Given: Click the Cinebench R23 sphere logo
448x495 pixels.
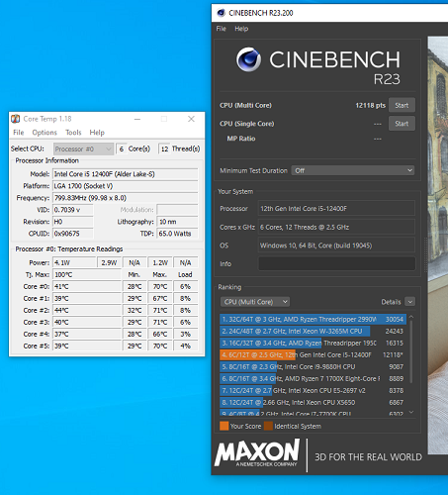Looking at the screenshot, I should [248, 59].
